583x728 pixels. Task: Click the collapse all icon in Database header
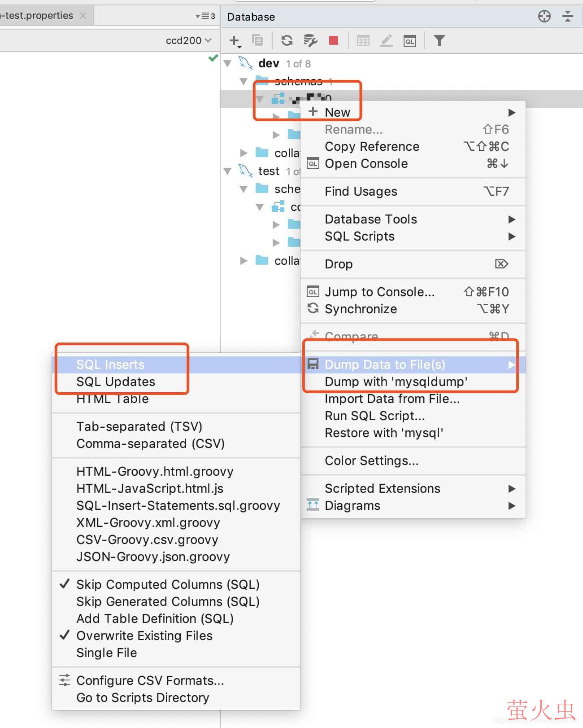[x=568, y=17]
